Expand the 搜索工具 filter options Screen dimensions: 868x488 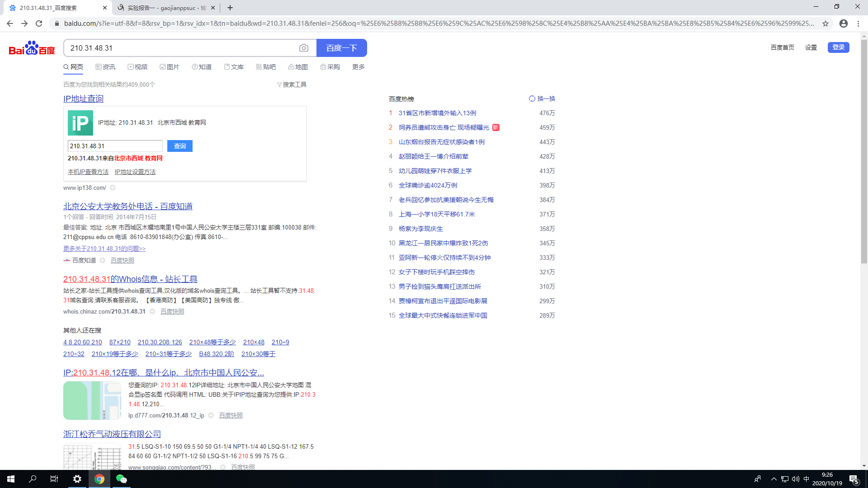click(x=292, y=84)
